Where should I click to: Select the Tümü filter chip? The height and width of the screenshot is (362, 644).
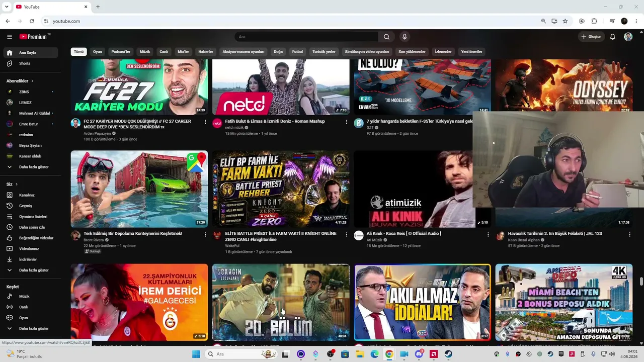point(79,52)
